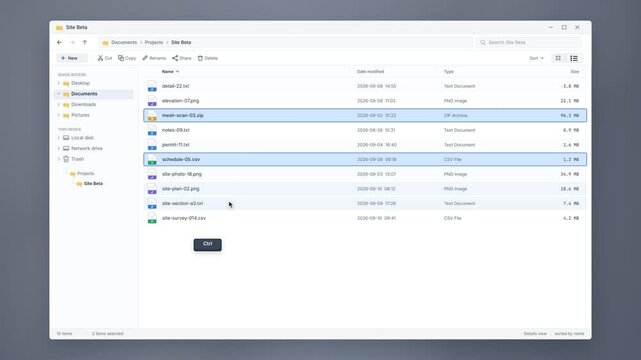Create a new item with New button

coord(72,58)
